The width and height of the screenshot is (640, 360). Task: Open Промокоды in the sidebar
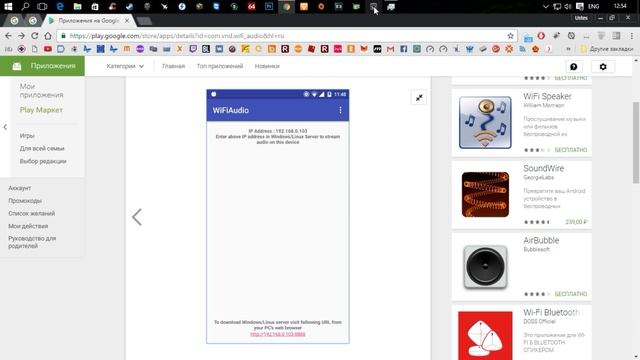point(25,201)
